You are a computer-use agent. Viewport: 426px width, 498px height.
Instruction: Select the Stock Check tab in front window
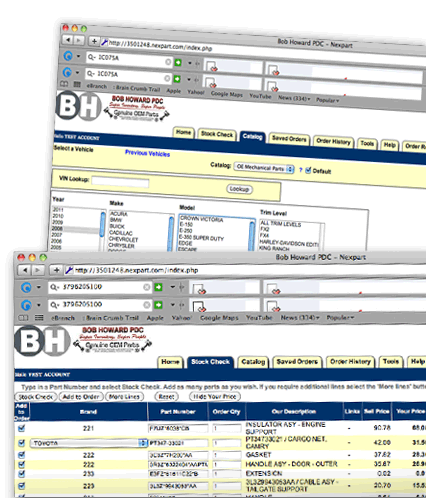click(210, 362)
